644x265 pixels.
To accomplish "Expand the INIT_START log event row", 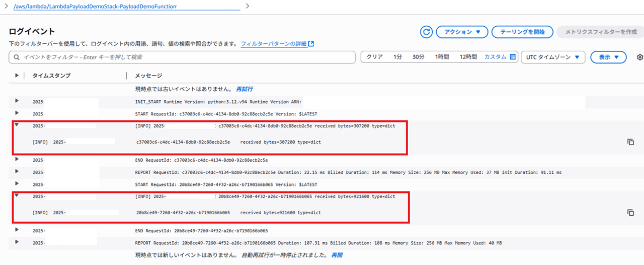I will click(17, 101).
